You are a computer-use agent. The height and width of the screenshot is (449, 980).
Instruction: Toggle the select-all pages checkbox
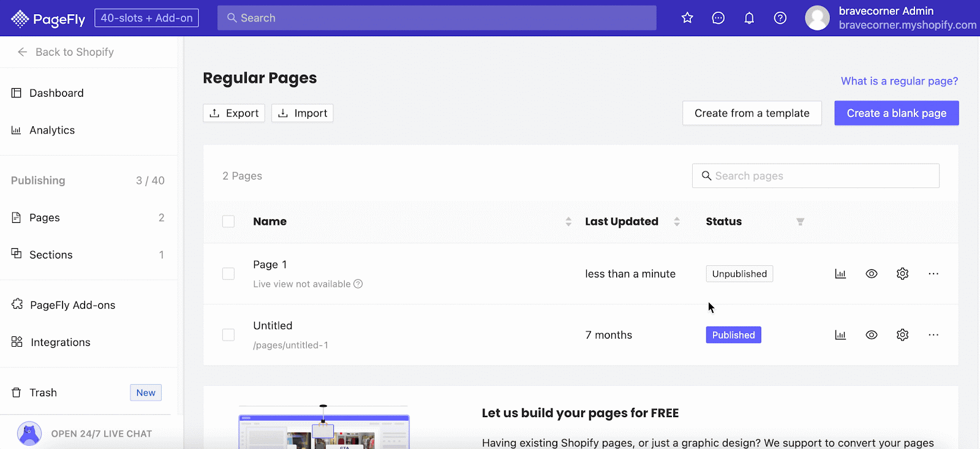click(228, 222)
